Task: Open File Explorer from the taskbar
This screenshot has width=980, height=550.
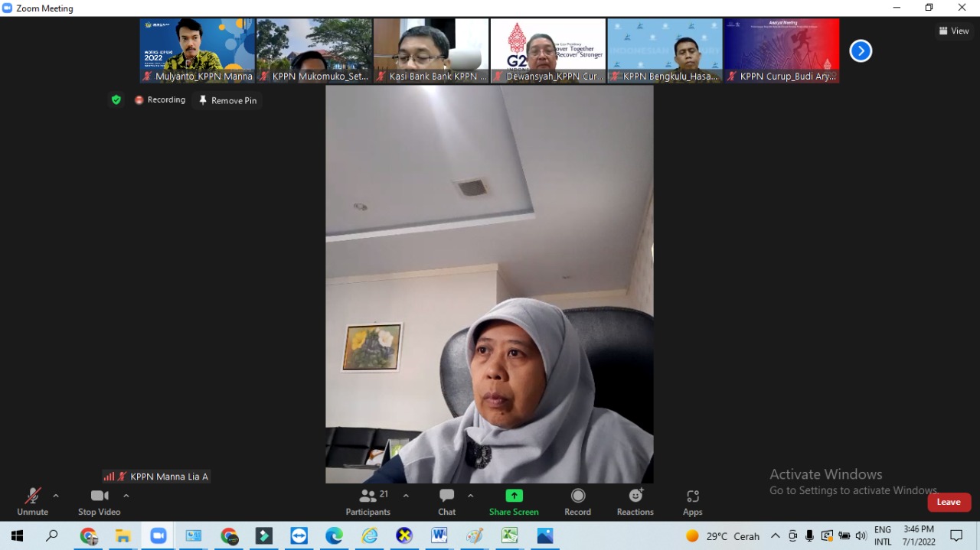Action: [123, 535]
